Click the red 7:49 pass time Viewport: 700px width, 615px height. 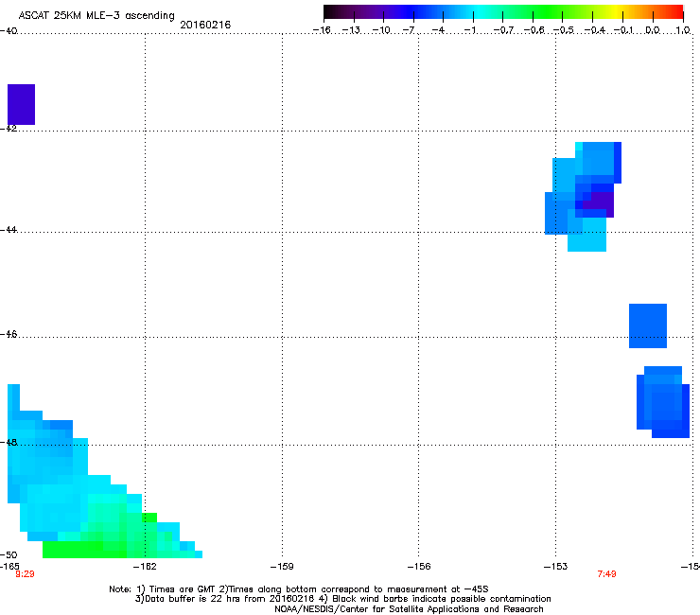tap(606, 574)
